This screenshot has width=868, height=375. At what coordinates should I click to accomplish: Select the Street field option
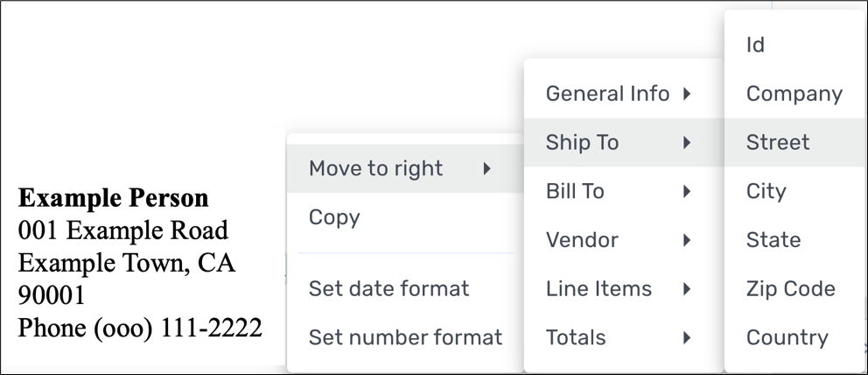(778, 143)
